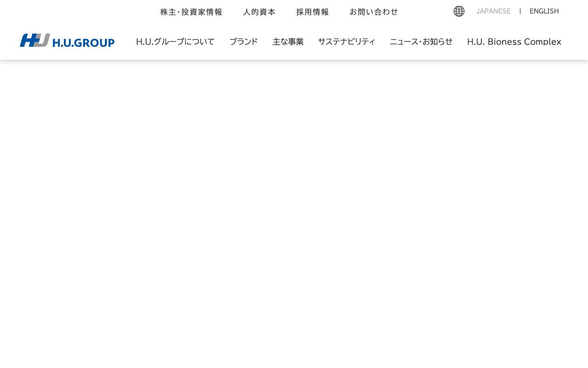Open the サステナビリティ dropdown menu
Screen dimensions: 588x368
click(x=347, y=42)
